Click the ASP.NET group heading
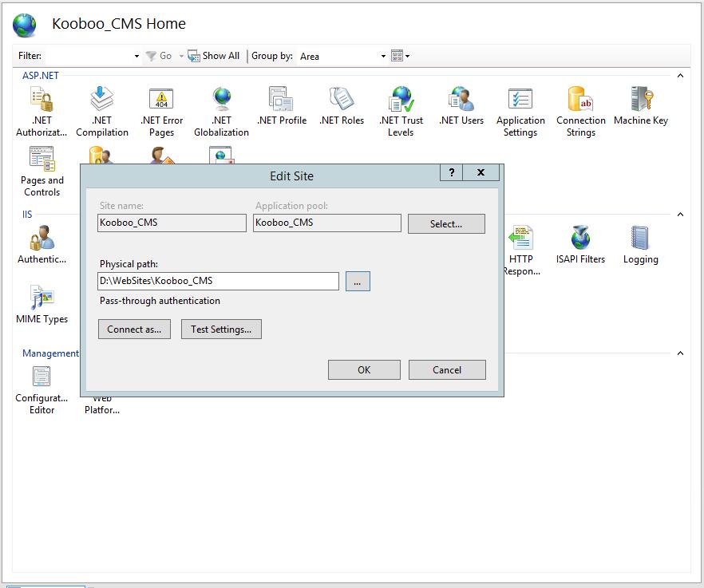The width and height of the screenshot is (704, 588). click(41, 76)
